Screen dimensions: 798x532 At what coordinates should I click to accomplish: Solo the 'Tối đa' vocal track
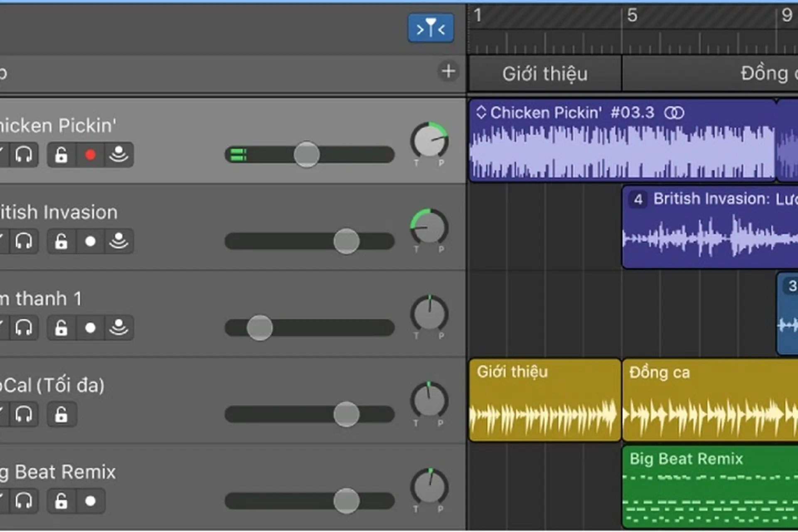tap(23, 414)
